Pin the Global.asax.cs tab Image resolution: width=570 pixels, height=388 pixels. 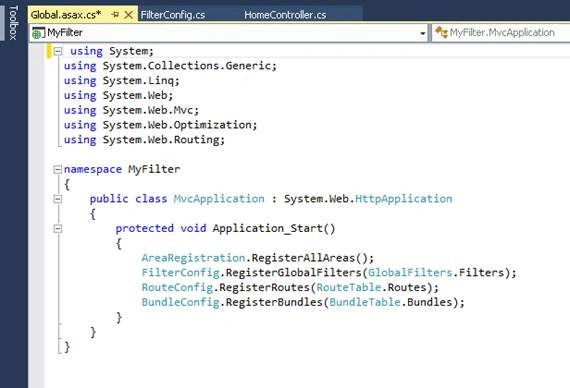pos(115,15)
